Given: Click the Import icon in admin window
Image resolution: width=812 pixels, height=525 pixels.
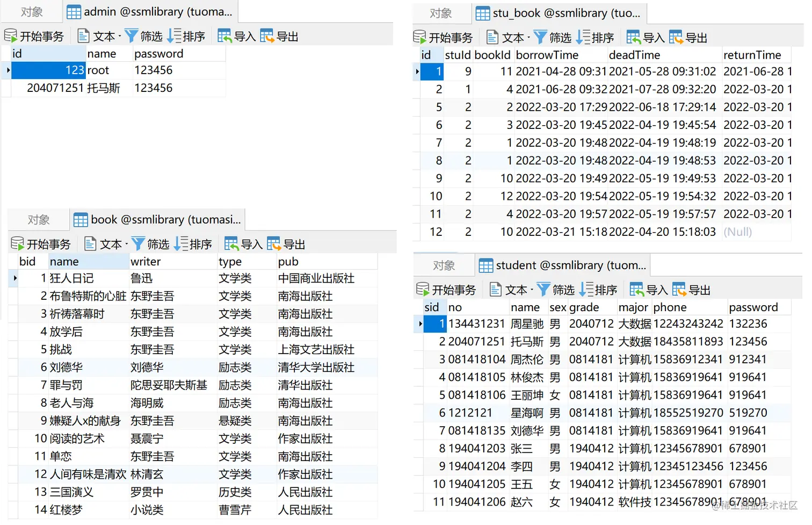Looking at the screenshot, I should click(x=224, y=36).
